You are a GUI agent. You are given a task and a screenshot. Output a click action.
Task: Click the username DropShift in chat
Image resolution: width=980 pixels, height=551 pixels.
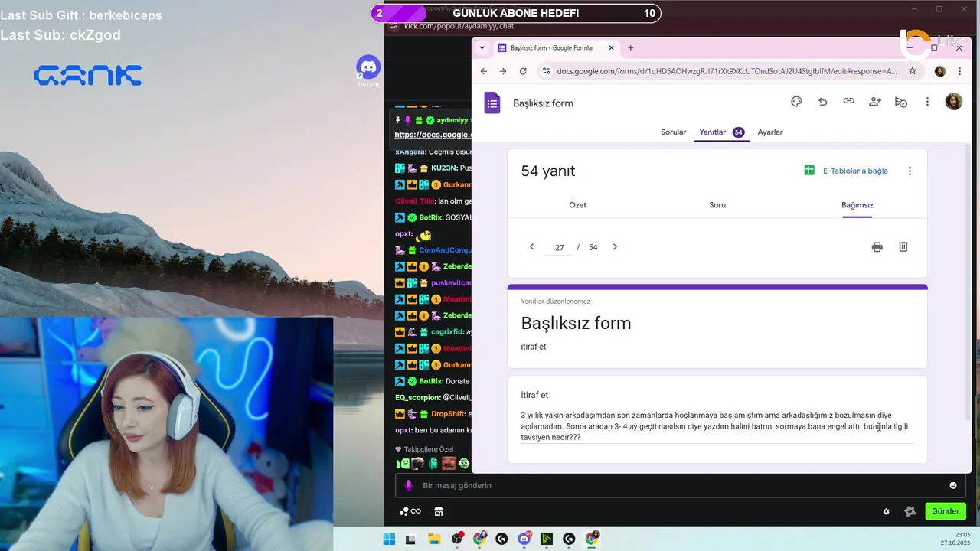pyautogui.click(x=449, y=414)
